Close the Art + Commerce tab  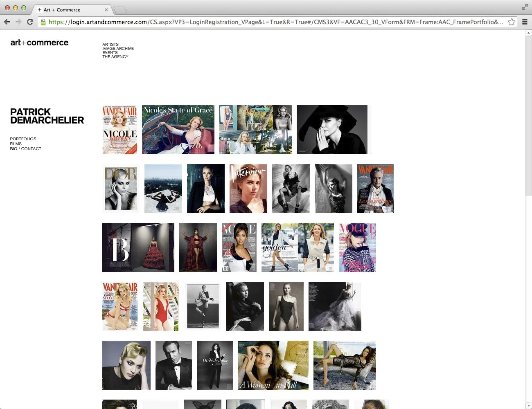click(x=106, y=10)
